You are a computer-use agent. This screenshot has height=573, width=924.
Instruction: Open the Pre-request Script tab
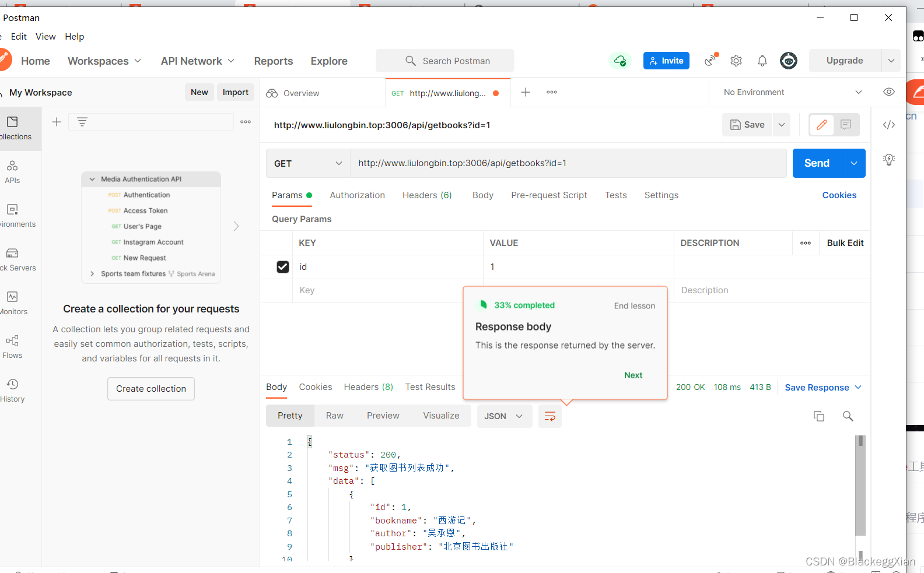click(x=549, y=195)
